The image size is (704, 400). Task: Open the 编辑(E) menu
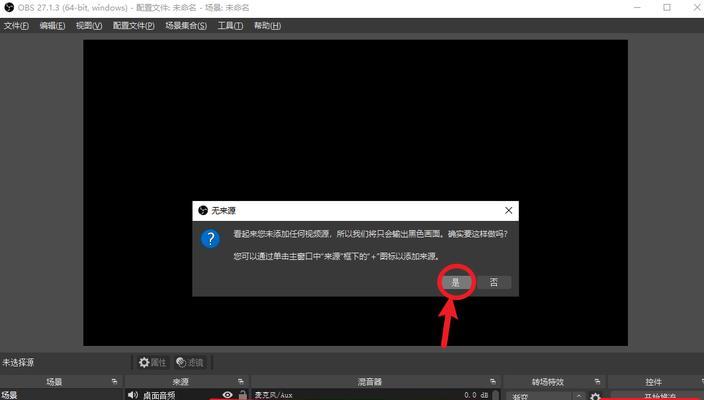pos(52,26)
